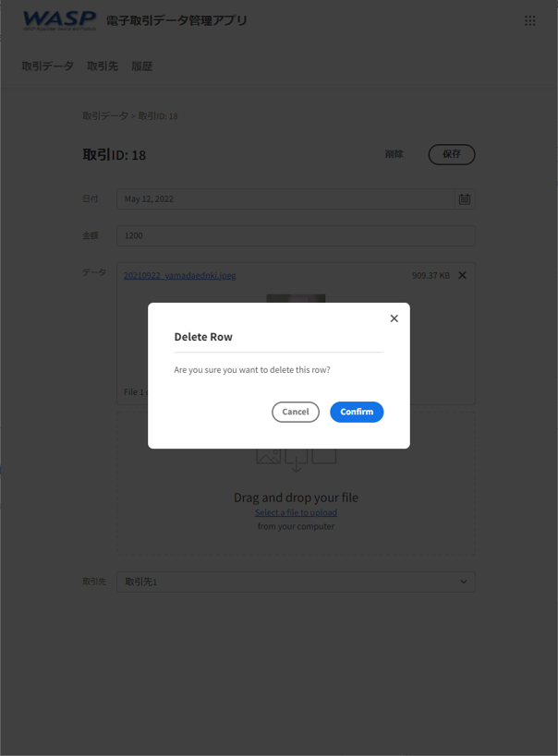The width and height of the screenshot is (558, 756).
Task: Remove the uploaded jpeg file with X
Action: click(463, 275)
